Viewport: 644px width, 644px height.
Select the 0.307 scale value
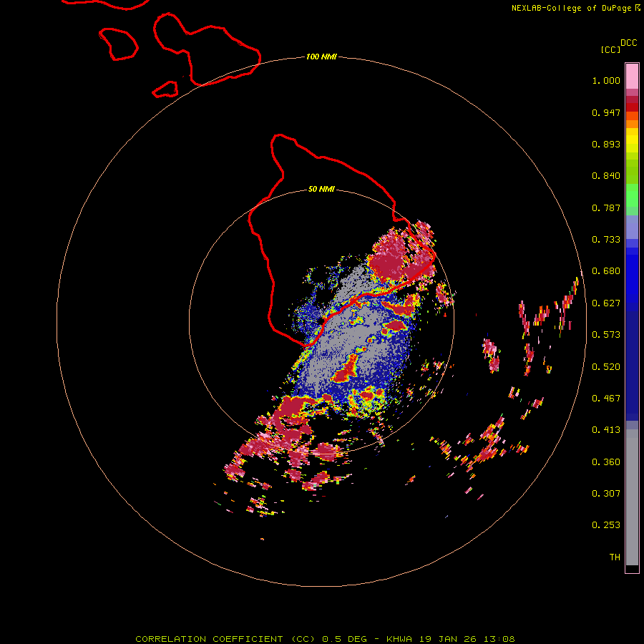606,494
